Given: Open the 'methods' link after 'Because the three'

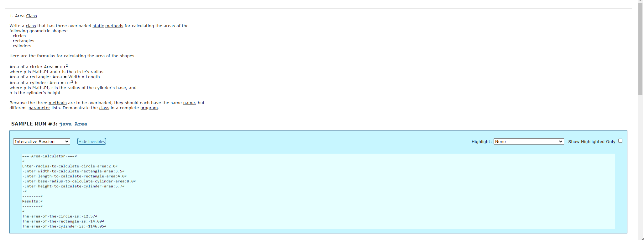Looking at the screenshot, I should pyautogui.click(x=58, y=103).
